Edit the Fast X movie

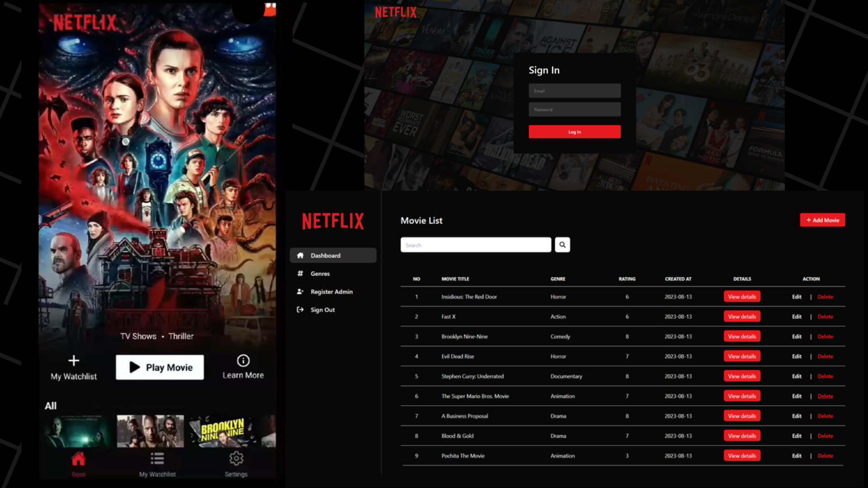click(x=797, y=317)
